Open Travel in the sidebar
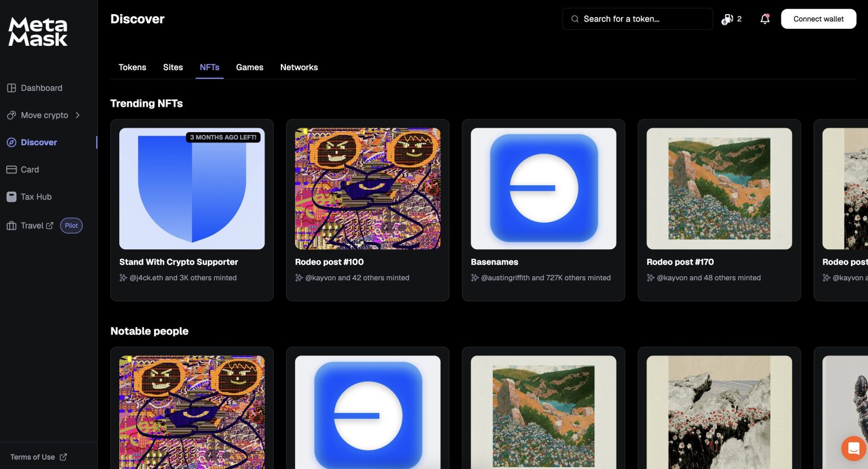868x469 pixels. point(32,225)
